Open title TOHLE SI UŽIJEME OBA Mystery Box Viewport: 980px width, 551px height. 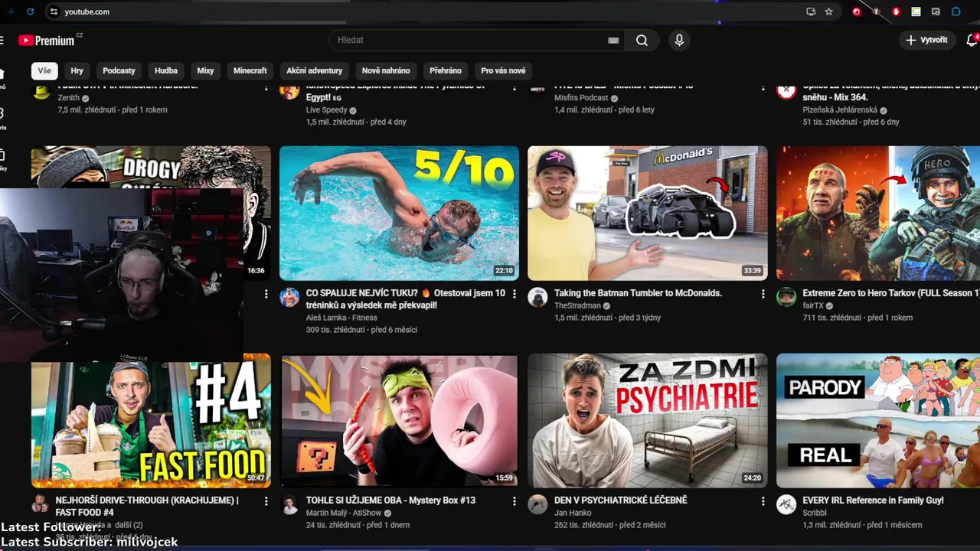pyautogui.click(x=390, y=500)
